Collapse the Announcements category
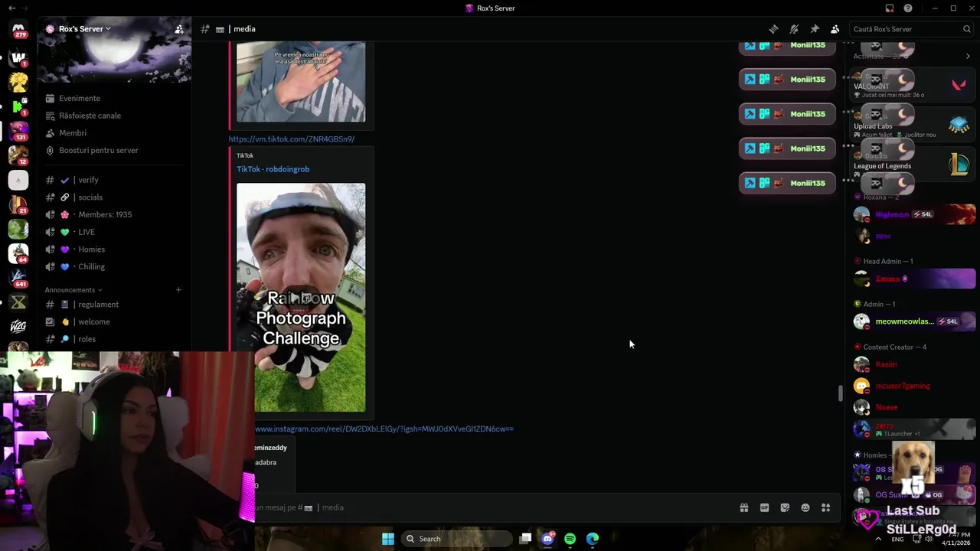The image size is (980, 551). point(73,290)
